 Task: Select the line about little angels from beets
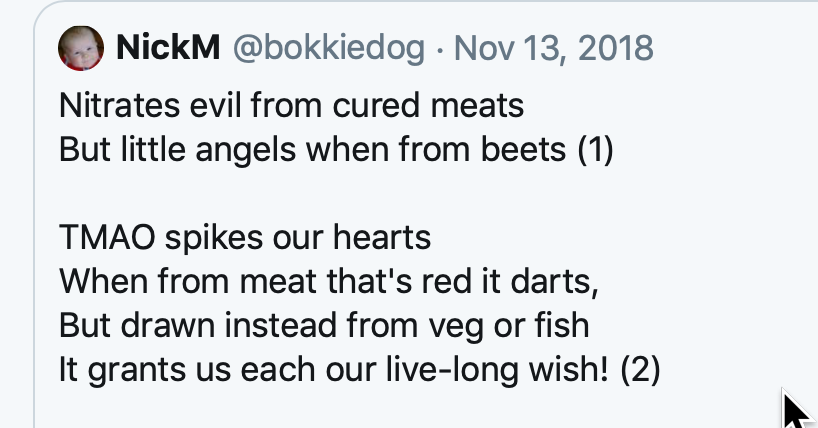click(x=336, y=150)
